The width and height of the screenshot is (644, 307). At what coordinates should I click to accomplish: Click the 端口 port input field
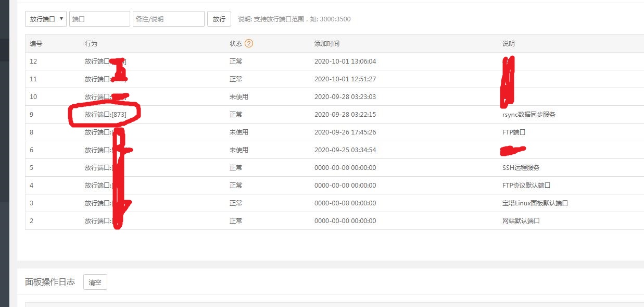(x=99, y=19)
